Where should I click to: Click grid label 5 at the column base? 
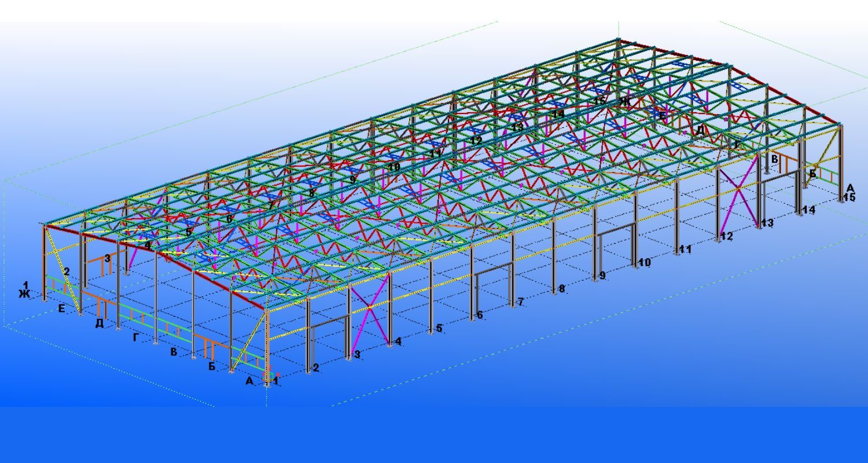[x=439, y=328]
